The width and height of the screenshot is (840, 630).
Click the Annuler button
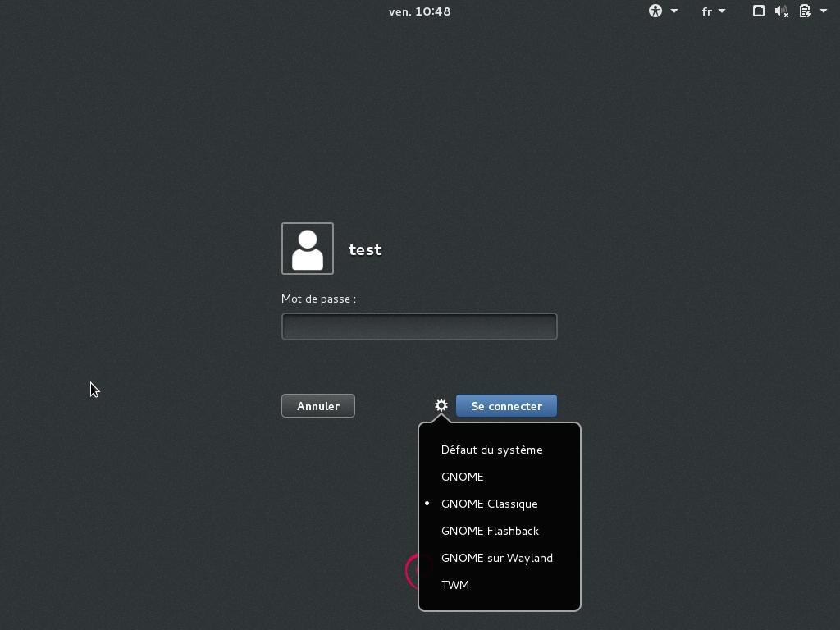[x=318, y=406]
